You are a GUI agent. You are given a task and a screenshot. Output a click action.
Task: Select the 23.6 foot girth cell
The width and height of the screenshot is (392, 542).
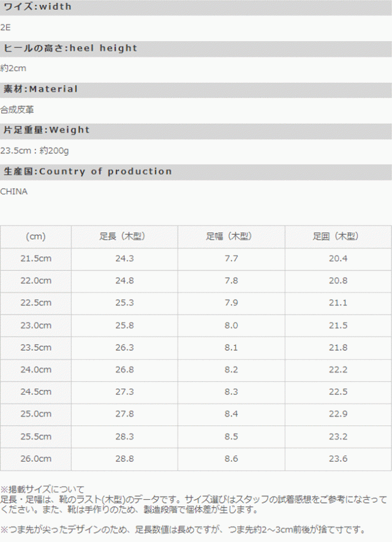click(337, 459)
